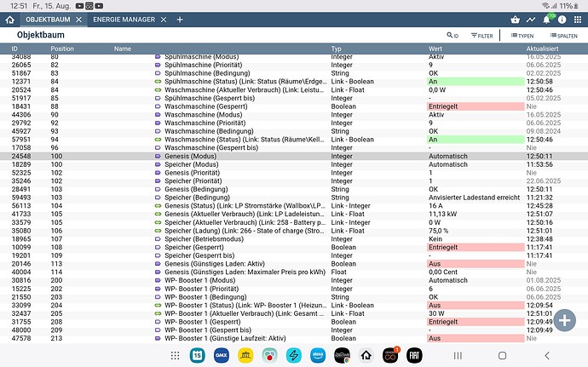Sort by the Position column header

click(x=62, y=49)
